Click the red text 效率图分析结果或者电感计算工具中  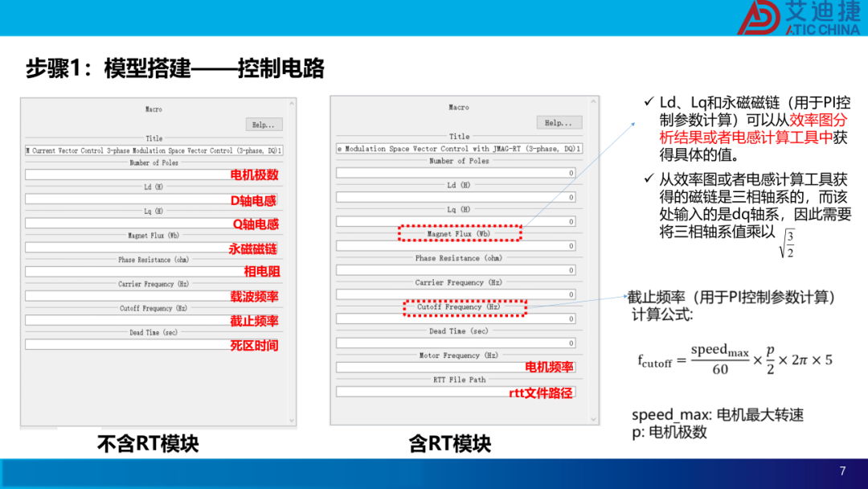(x=753, y=129)
